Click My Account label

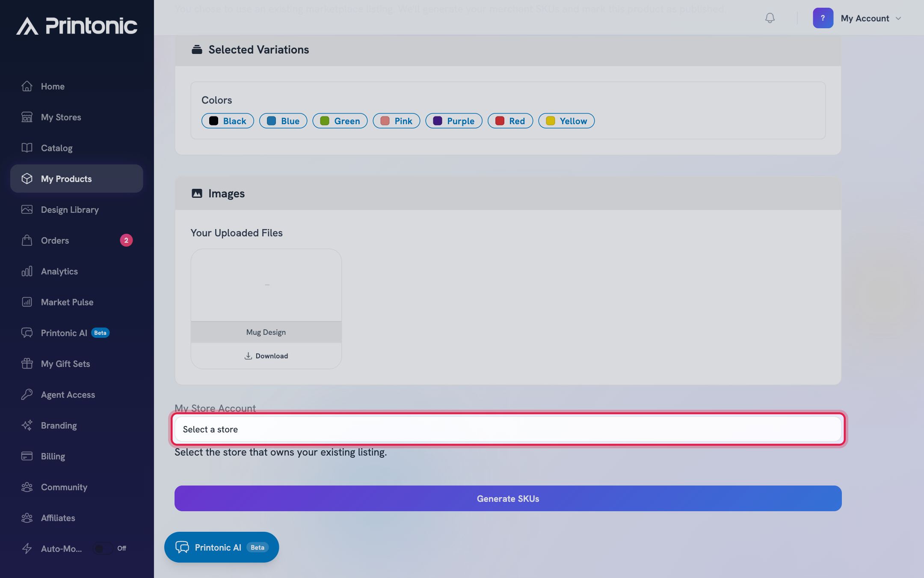point(865,18)
